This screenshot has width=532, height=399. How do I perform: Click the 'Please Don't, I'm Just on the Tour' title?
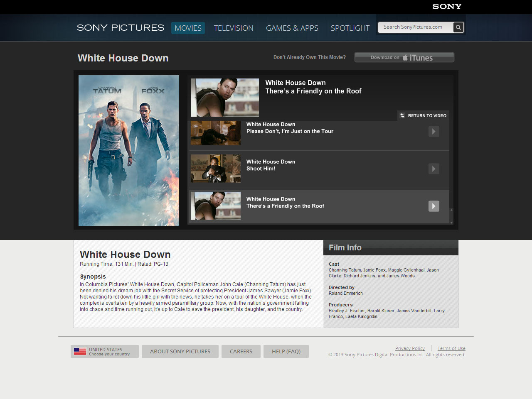290,131
